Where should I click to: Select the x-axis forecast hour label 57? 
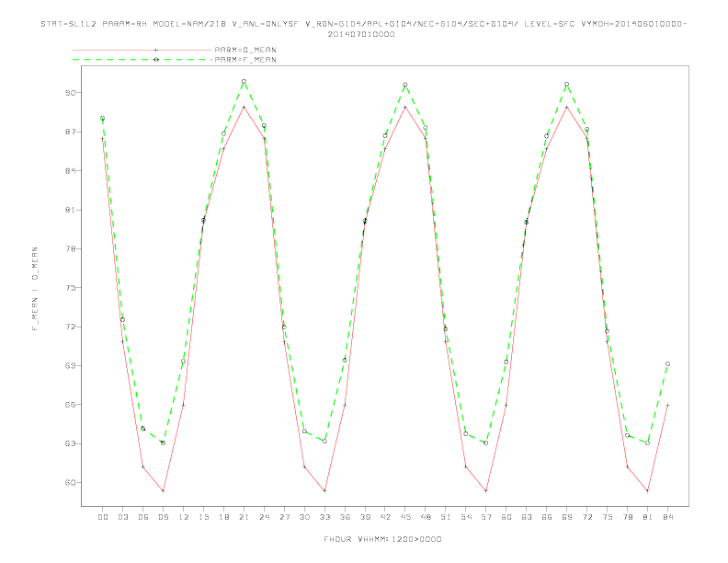[486, 517]
